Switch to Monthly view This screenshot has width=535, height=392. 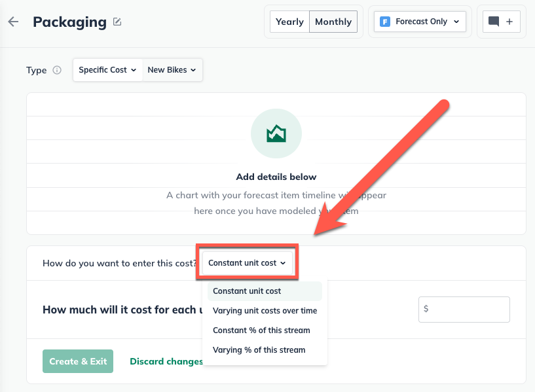(x=333, y=22)
